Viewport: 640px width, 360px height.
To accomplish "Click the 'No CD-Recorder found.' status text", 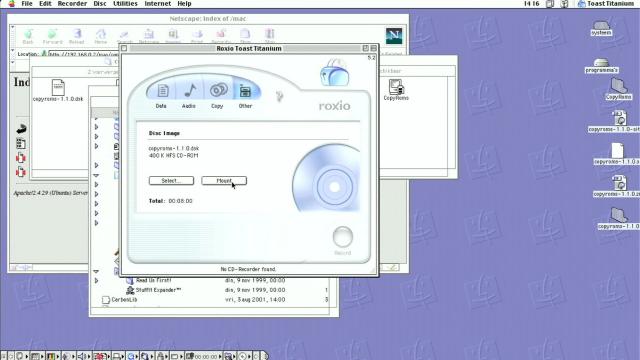I will point(248,269).
